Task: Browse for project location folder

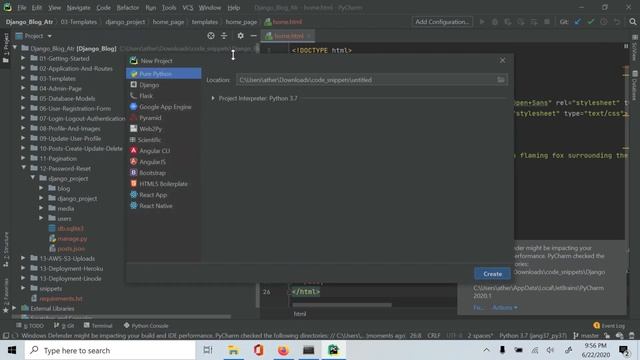Action: coord(500,80)
